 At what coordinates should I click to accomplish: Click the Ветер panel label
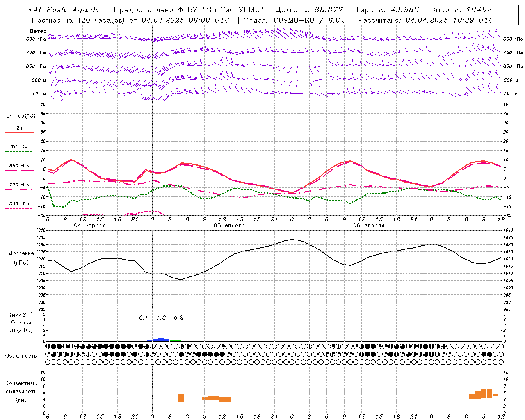pyautogui.click(x=38, y=31)
